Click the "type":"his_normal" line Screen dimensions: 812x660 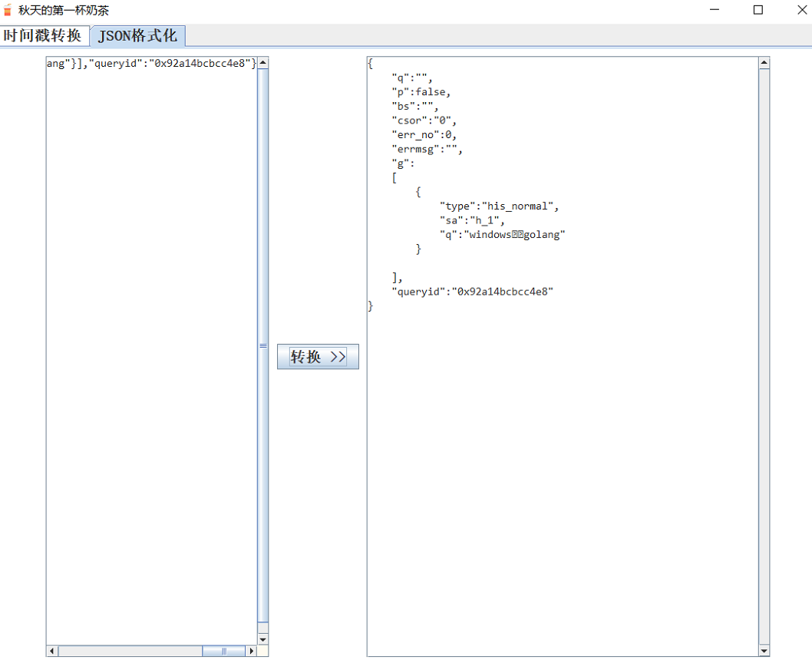point(499,206)
